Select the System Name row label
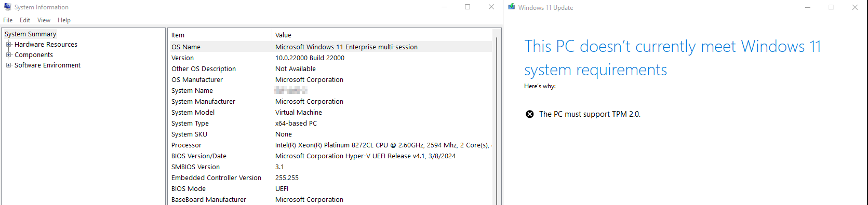This screenshot has width=868, height=205. [x=192, y=91]
